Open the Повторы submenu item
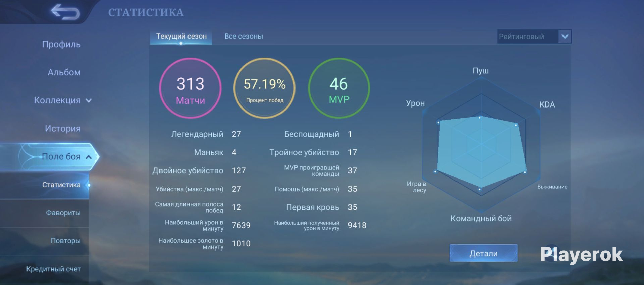 tap(66, 241)
